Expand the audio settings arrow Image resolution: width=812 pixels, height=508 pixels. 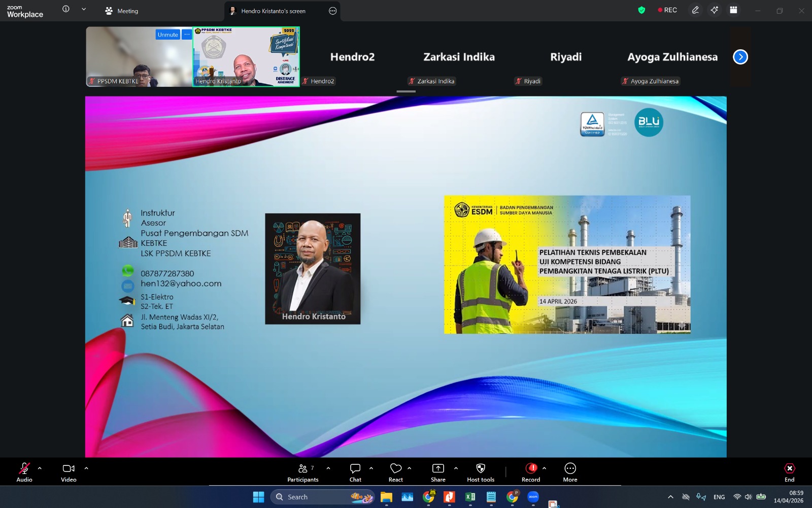coord(40,468)
